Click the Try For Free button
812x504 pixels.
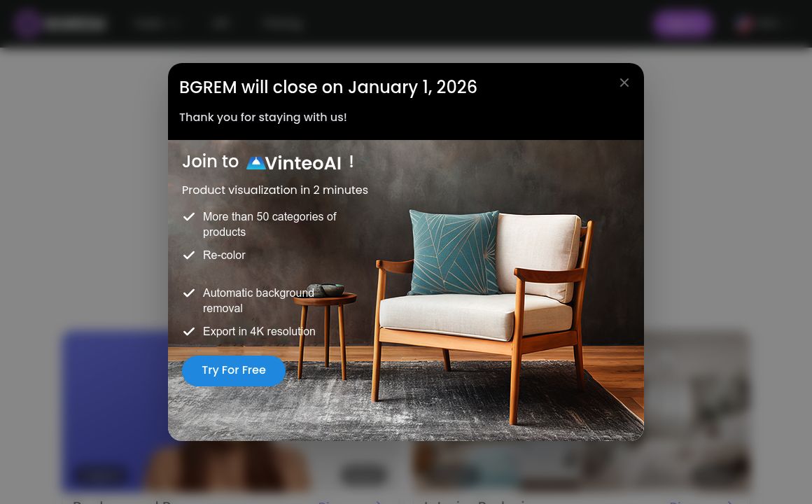pos(234,370)
